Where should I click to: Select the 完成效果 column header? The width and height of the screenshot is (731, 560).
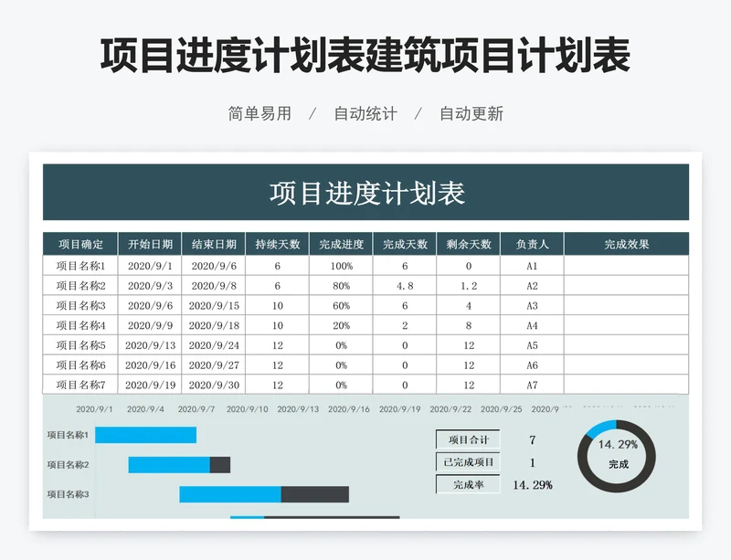[627, 244]
